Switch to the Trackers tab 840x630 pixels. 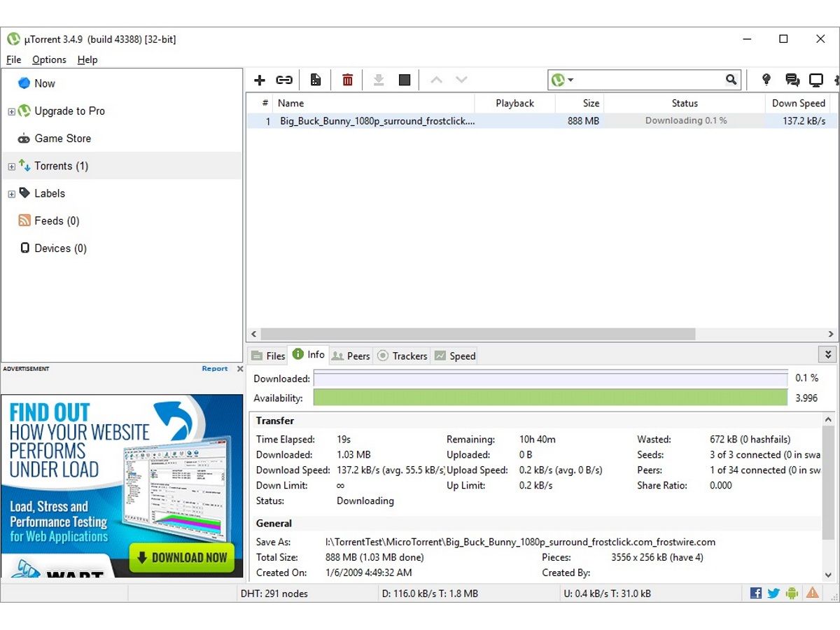[x=402, y=356]
